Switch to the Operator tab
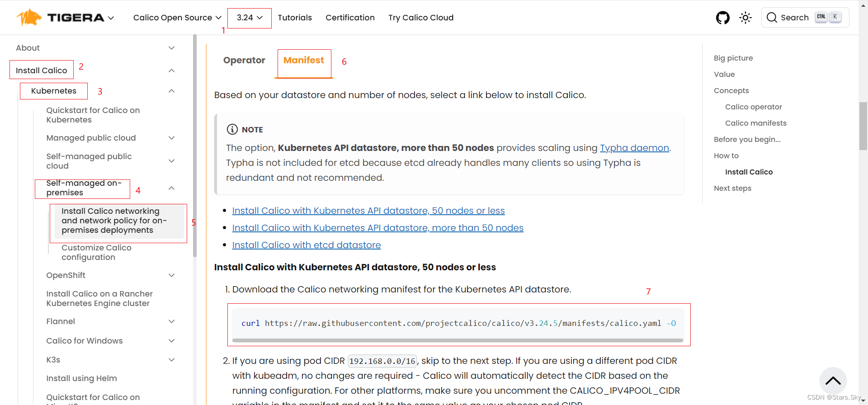The height and width of the screenshot is (405, 868). 244,60
